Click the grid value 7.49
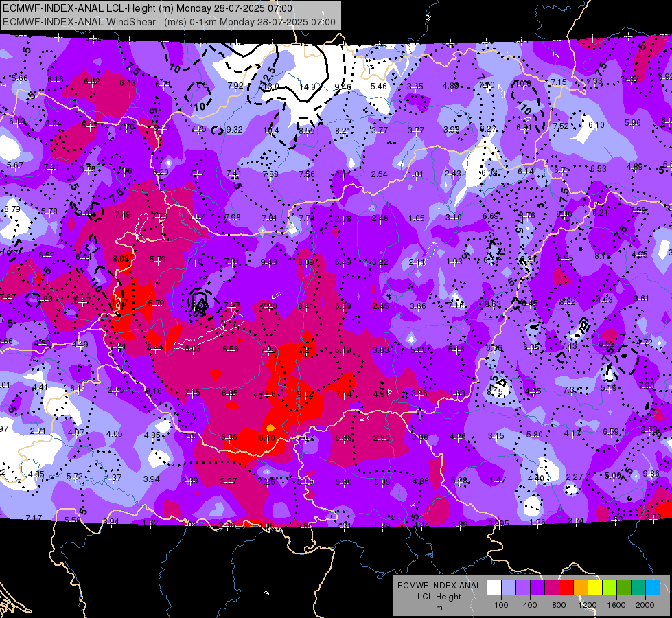 coord(123,214)
